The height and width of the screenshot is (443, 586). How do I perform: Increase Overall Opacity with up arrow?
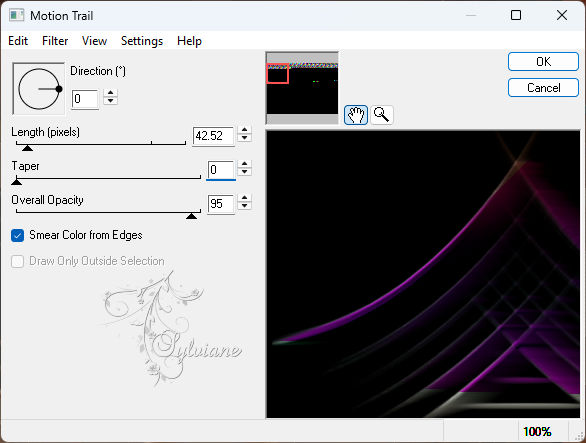(244, 198)
